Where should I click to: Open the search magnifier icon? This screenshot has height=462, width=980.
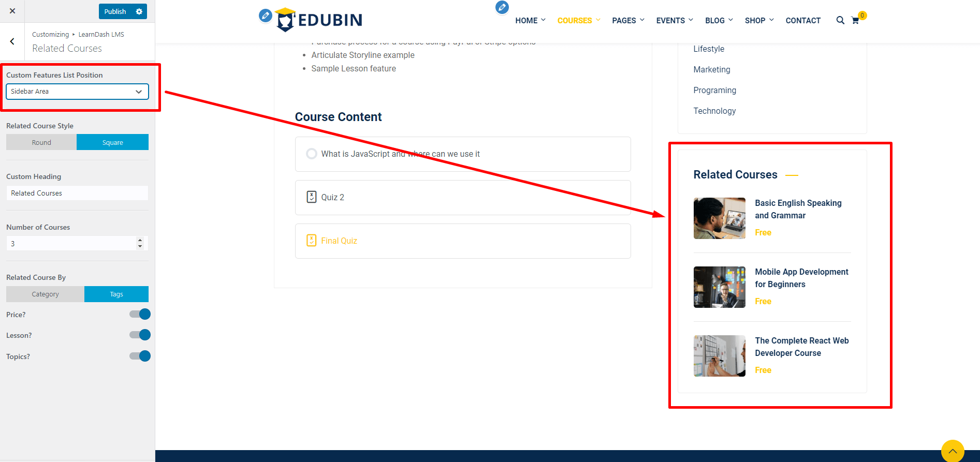click(x=840, y=20)
